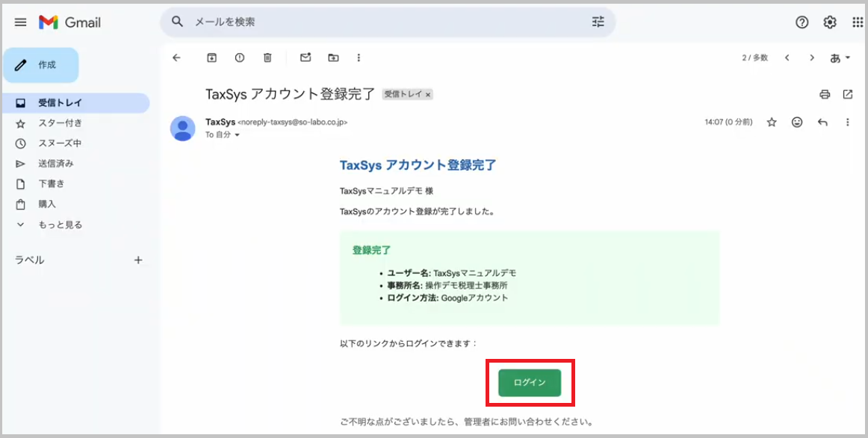Open the support help icon
Viewport: 868px width, 438px height.
pos(802,22)
